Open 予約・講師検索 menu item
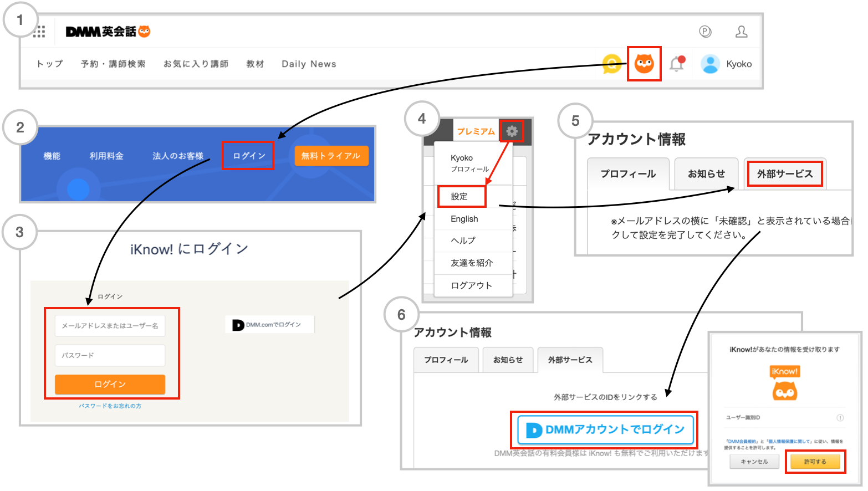Image resolution: width=868 pixels, height=491 pixels. tap(113, 64)
